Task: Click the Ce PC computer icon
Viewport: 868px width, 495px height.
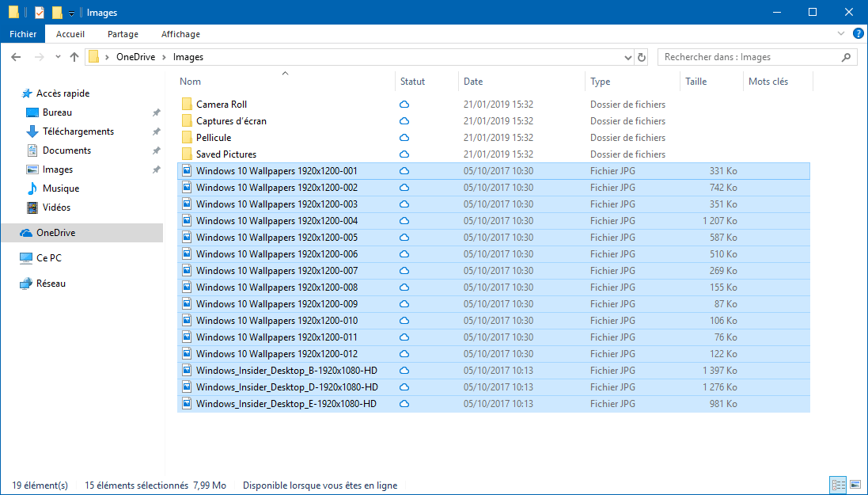Action: pos(26,258)
